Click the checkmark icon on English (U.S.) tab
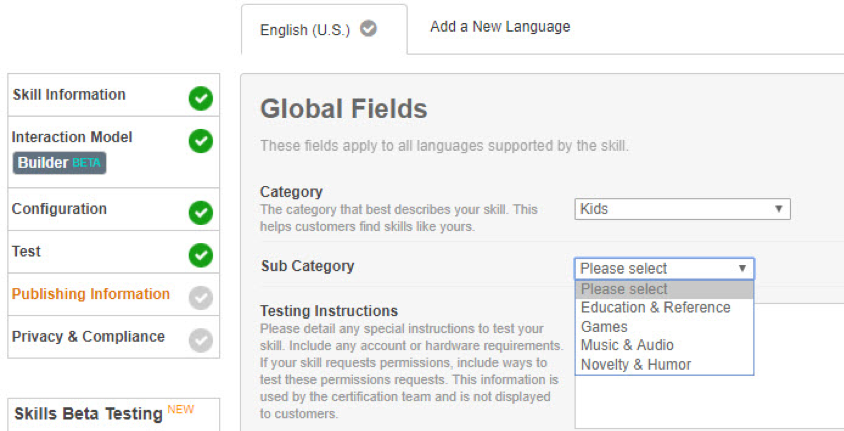 coord(369,29)
